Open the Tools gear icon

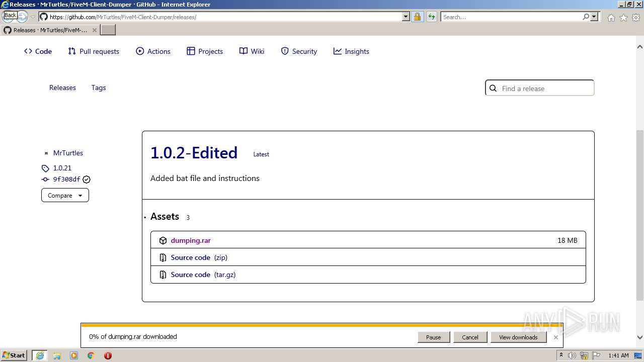pos(636,18)
